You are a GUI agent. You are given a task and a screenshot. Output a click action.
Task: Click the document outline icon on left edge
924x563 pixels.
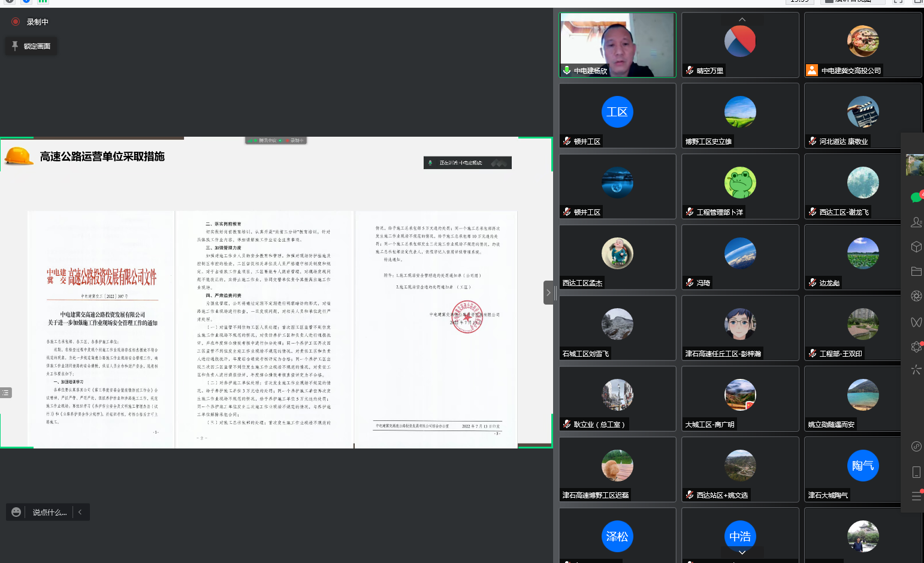pyautogui.click(x=6, y=393)
